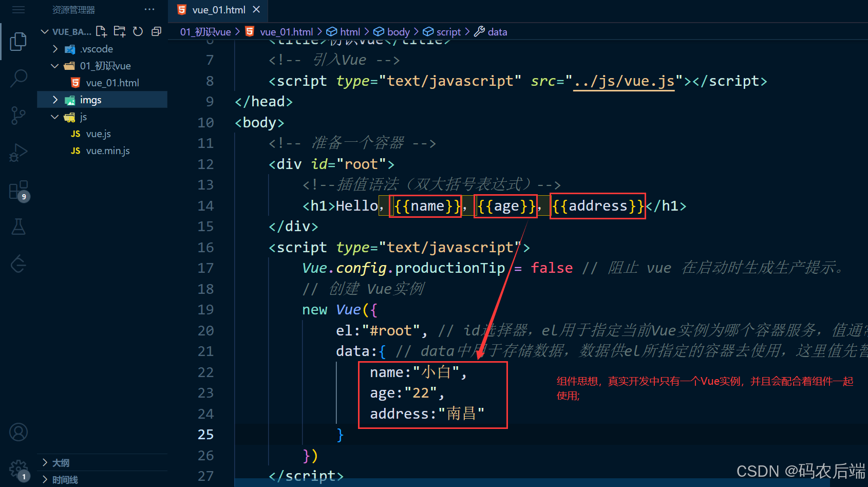Open the Manage gear settings icon

pyautogui.click(x=18, y=470)
